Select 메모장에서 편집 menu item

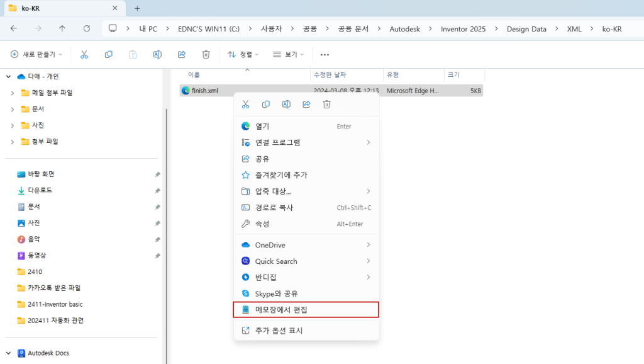click(x=306, y=310)
